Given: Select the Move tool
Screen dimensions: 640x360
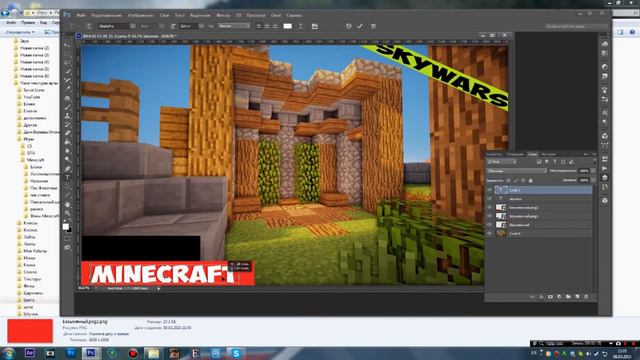Looking at the screenshot, I should [67, 45].
